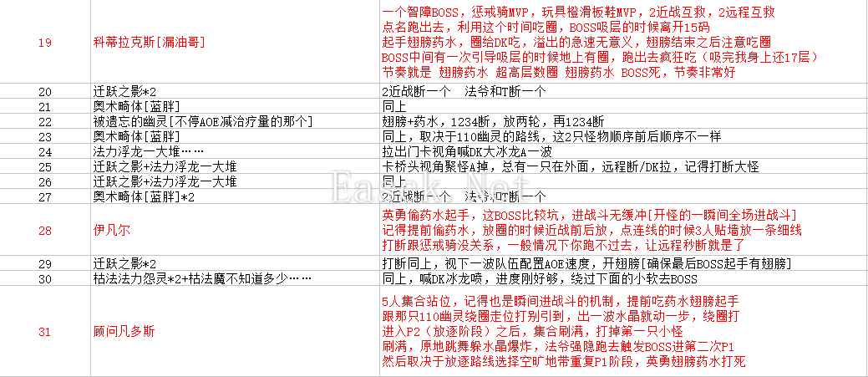
Task: Select the red row number 31
Action: (44, 332)
